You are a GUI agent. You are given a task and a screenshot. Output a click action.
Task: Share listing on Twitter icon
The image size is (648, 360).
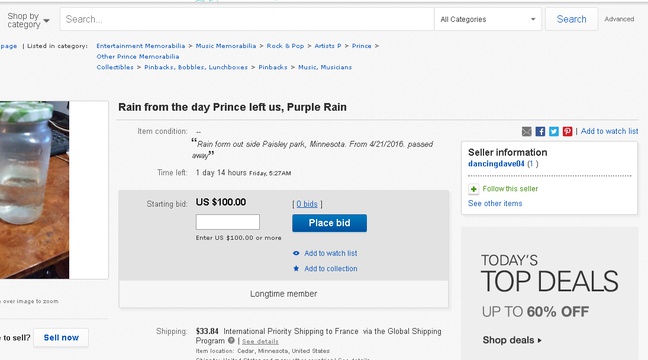tap(554, 131)
